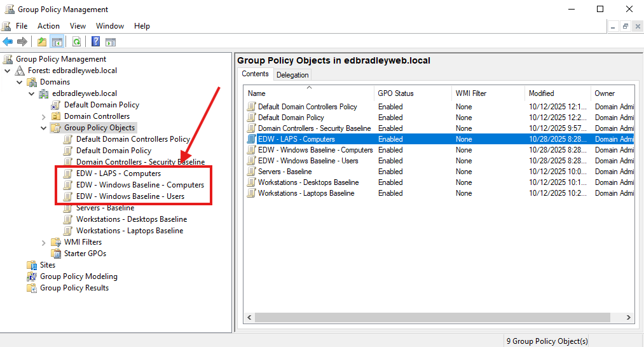Screen dimensions: 644x347
Task: Toggle the Show/Hide Console Tree icon
Action: coord(57,41)
